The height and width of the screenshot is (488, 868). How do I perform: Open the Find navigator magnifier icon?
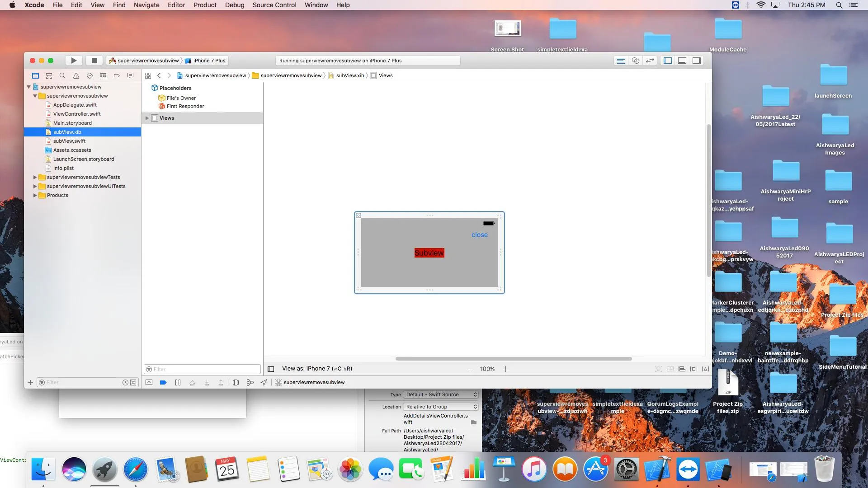click(62, 75)
